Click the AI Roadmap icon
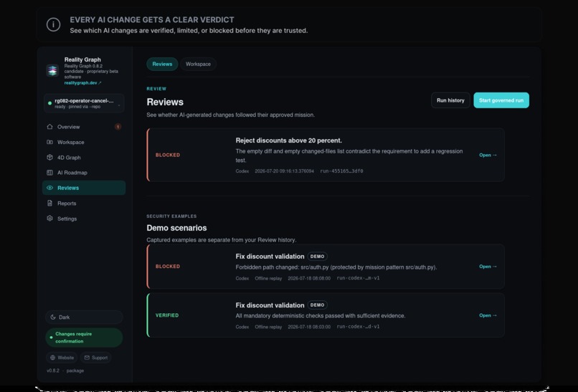578x392 pixels. tap(49, 173)
